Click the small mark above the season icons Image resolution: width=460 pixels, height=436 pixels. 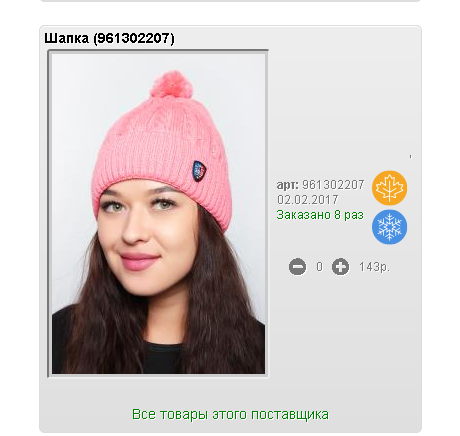[410, 156]
